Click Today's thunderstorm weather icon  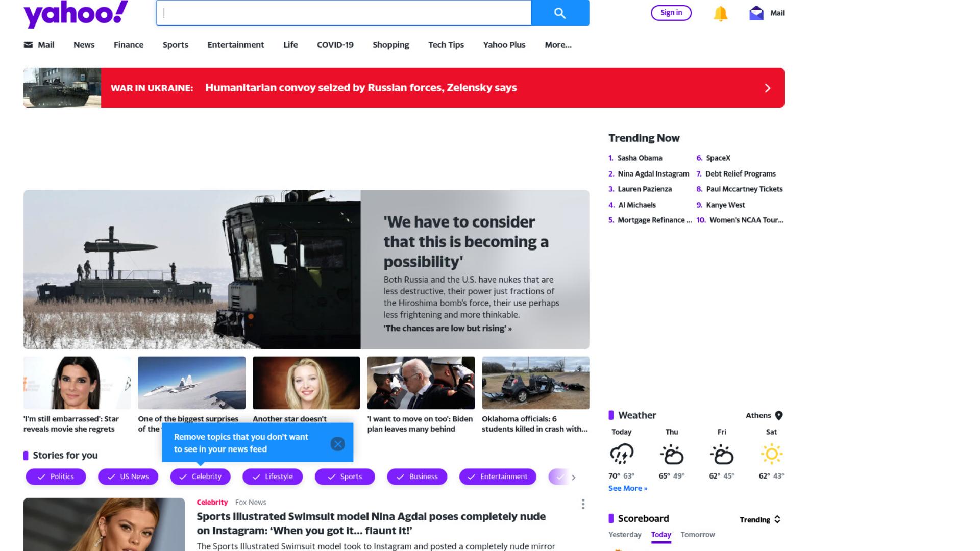point(622,454)
